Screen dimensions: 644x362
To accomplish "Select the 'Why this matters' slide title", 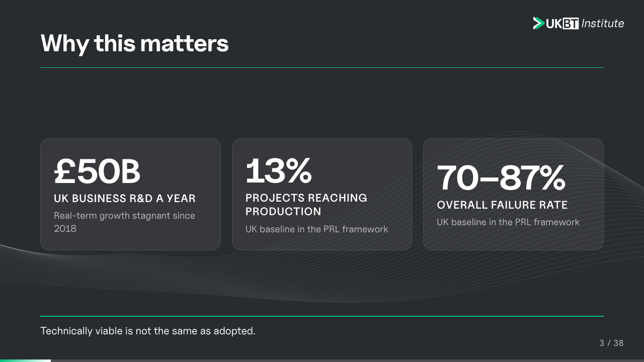I will tap(134, 43).
